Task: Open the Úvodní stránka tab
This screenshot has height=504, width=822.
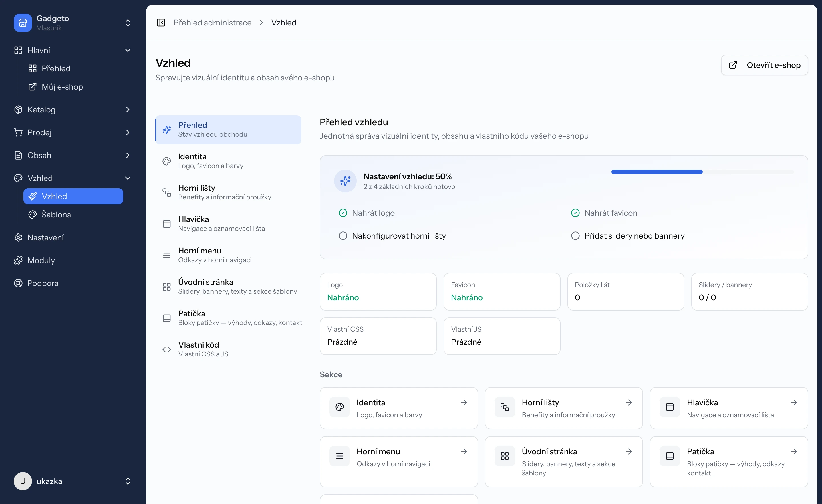Action: click(x=229, y=287)
